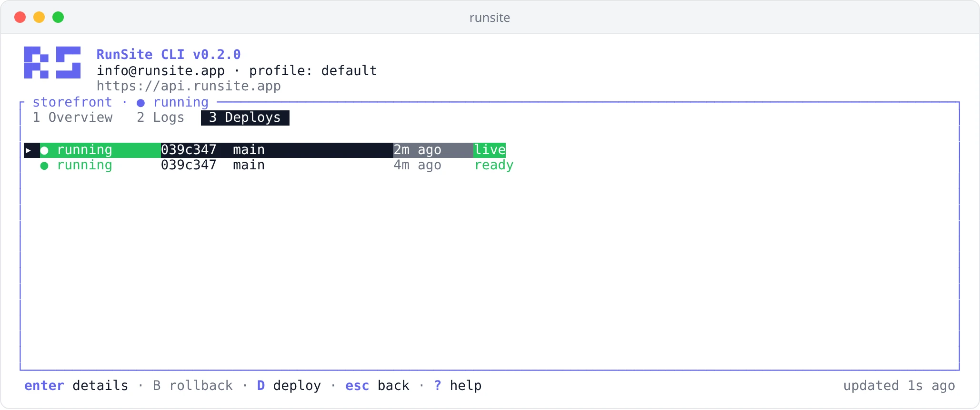Click the 'updated 1s ago' status text
Screen dimensions: 980x410
(x=899, y=386)
